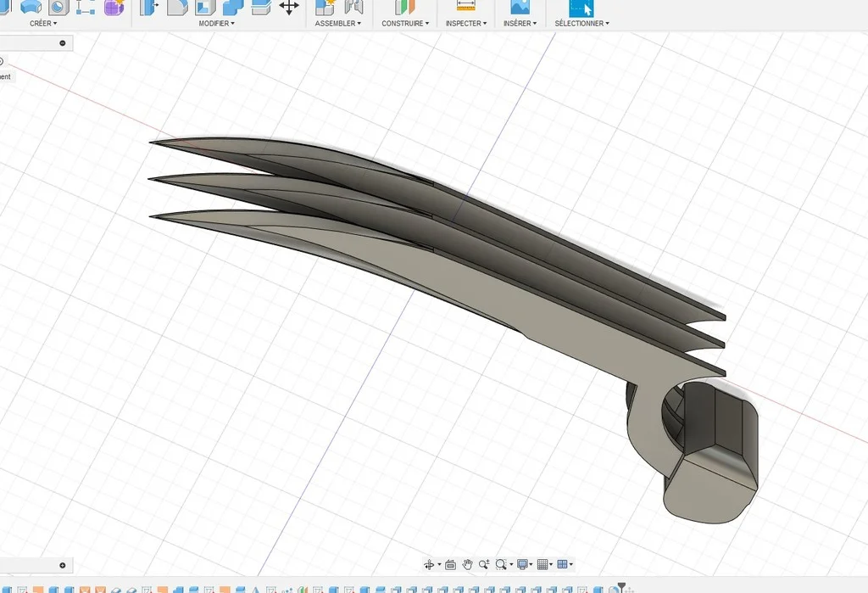The height and width of the screenshot is (593, 868).
Task: Select the Rectangular Pattern tool icon
Action: coord(86,7)
